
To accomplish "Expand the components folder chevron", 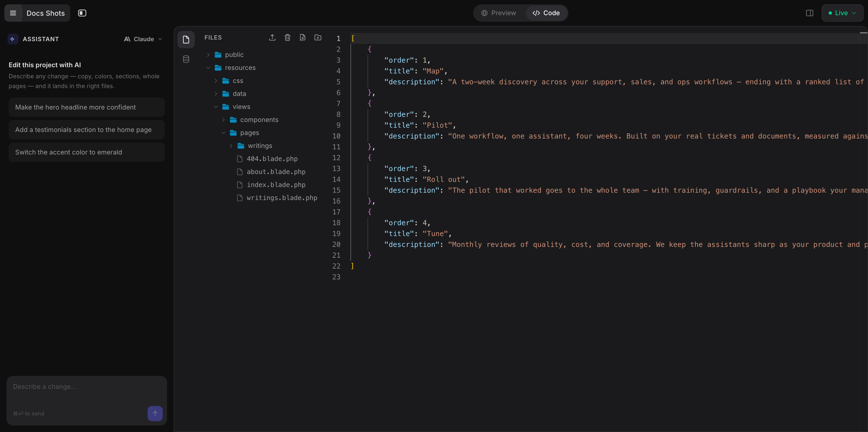I will [224, 120].
